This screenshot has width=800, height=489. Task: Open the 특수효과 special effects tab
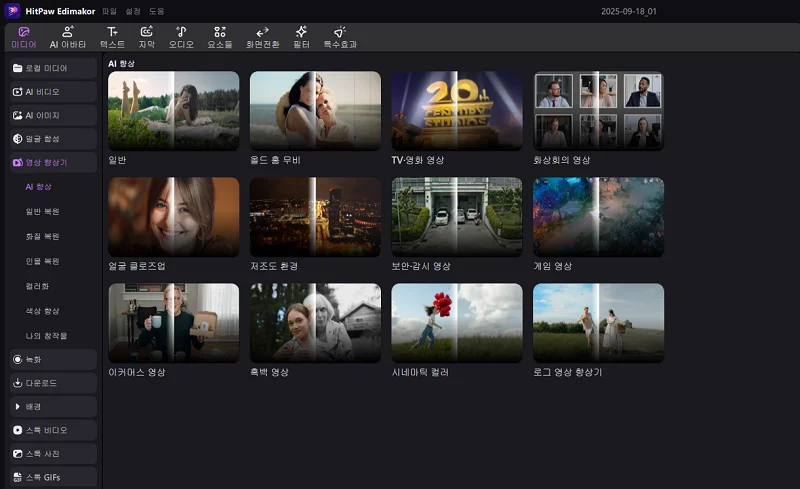pyautogui.click(x=340, y=38)
